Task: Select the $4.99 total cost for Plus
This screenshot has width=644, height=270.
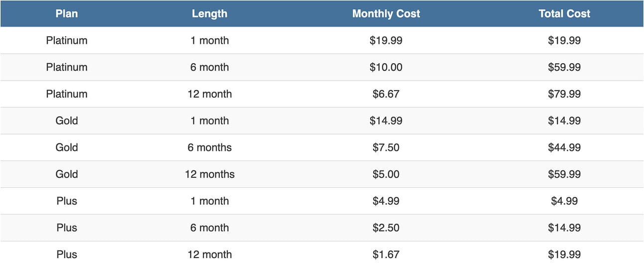Action: [564, 201]
